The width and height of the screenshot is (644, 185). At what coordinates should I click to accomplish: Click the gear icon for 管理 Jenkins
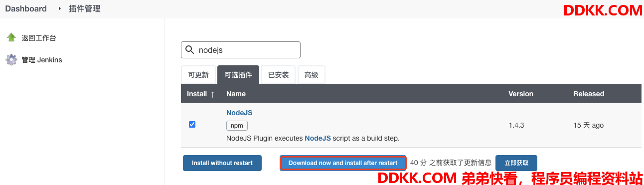(x=11, y=60)
